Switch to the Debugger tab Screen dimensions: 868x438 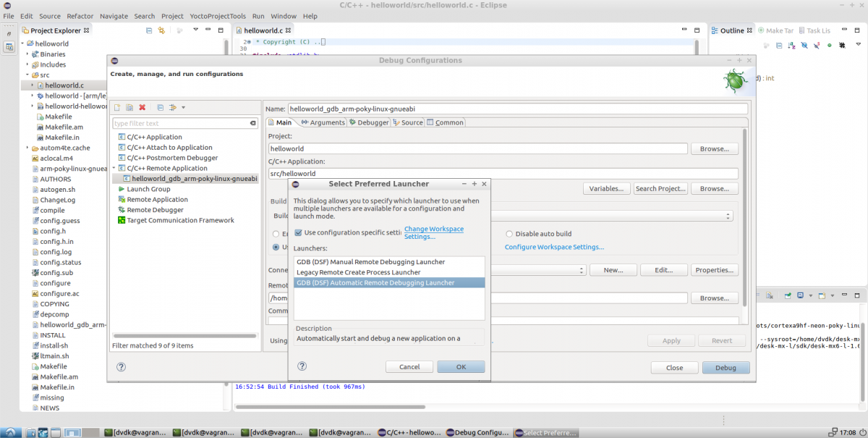[369, 122]
